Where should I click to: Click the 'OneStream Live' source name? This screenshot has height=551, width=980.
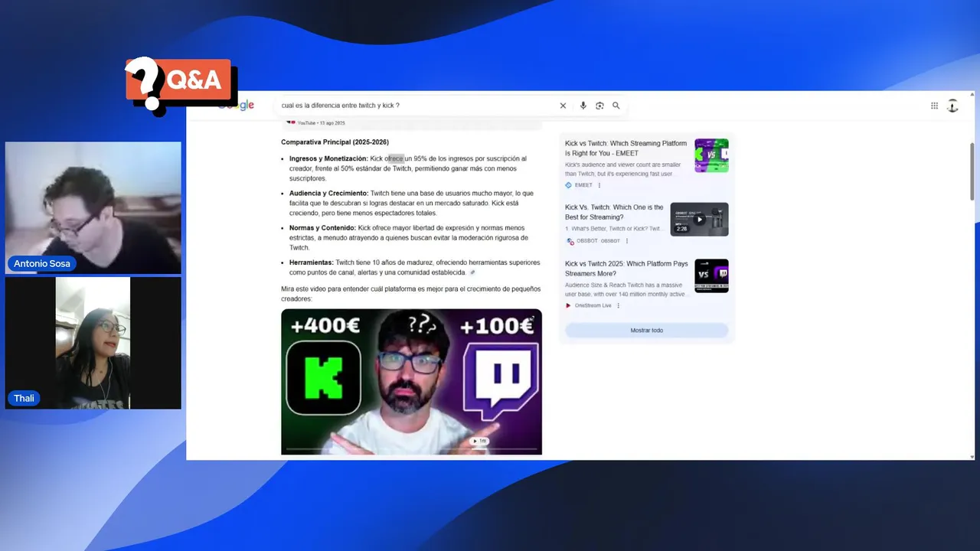tap(593, 305)
